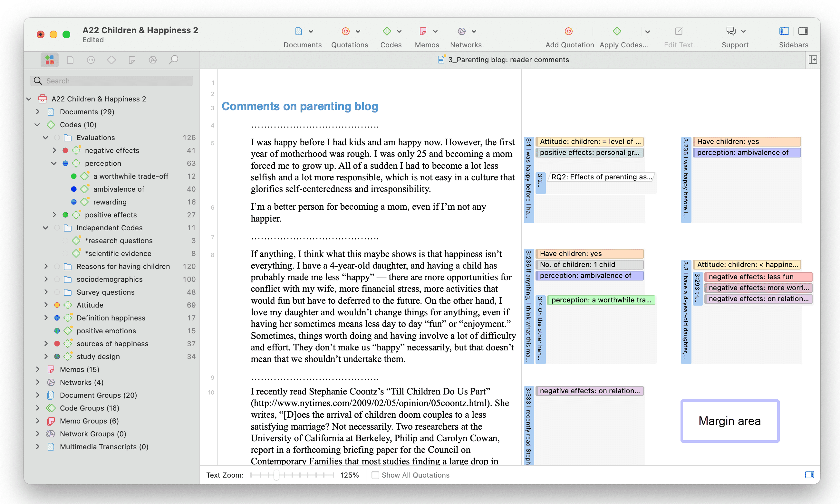
Task: Open the Networks toolbar icon
Action: pos(461,31)
